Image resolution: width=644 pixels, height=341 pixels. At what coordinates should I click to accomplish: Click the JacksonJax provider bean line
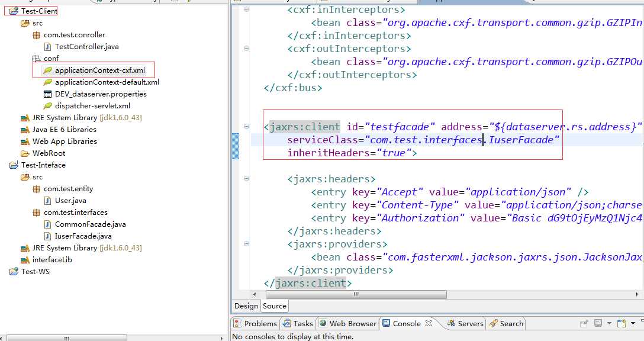point(476,258)
